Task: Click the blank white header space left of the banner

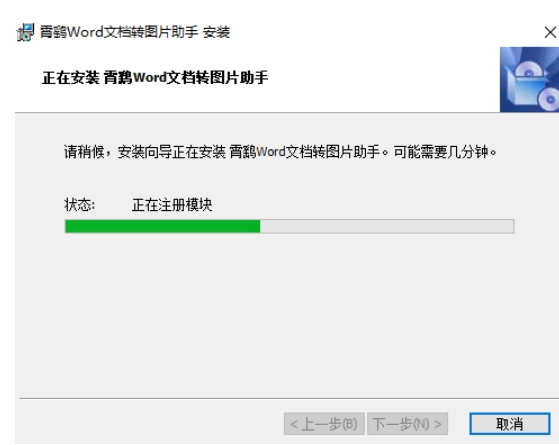Action: (x=383, y=78)
